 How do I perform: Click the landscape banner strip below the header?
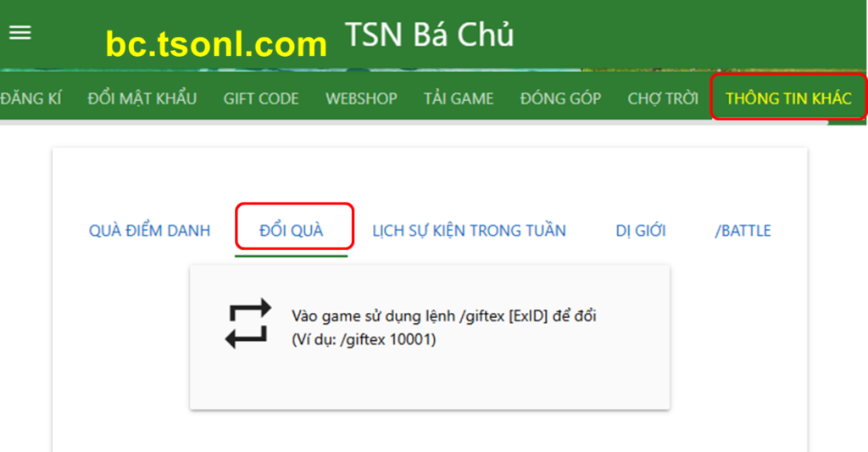coord(434,70)
